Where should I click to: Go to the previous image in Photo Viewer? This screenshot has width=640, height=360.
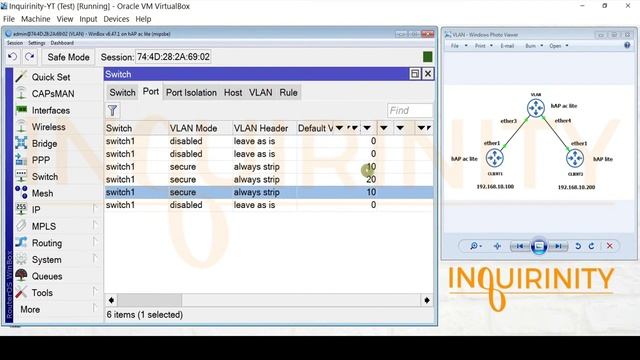pyautogui.click(x=520, y=246)
